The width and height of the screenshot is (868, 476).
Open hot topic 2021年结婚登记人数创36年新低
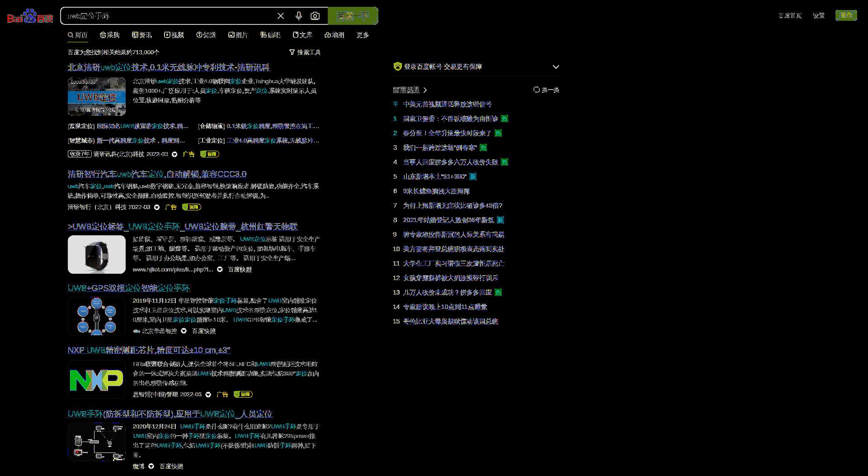pyautogui.click(x=448, y=220)
